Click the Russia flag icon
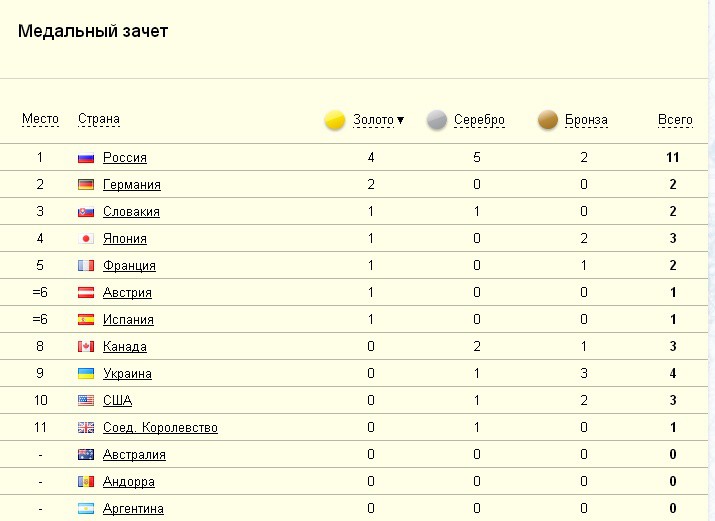Screen dimensions: 715x521 (x=85, y=158)
